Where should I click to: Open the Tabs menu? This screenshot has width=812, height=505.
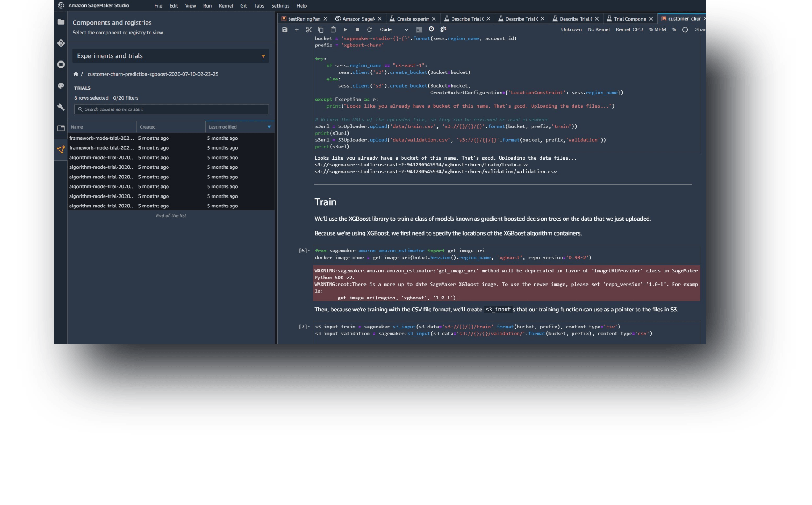coord(259,6)
